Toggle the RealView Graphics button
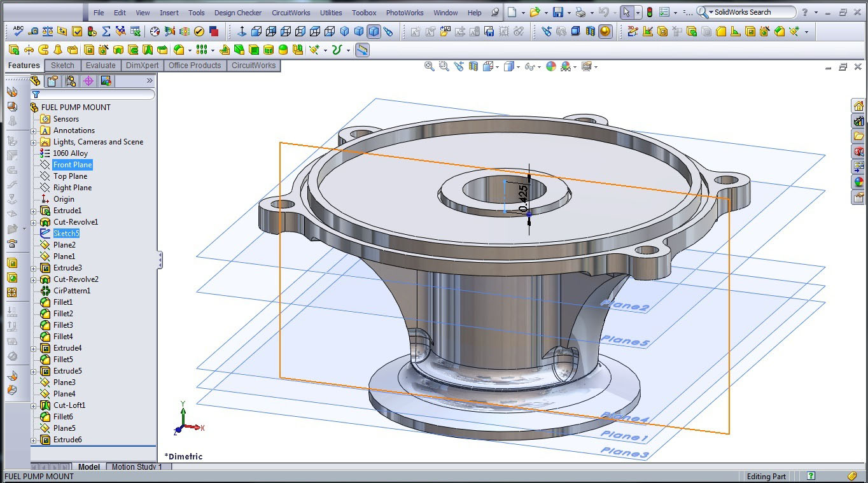Viewport: 868px width, 483px height. (x=605, y=31)
